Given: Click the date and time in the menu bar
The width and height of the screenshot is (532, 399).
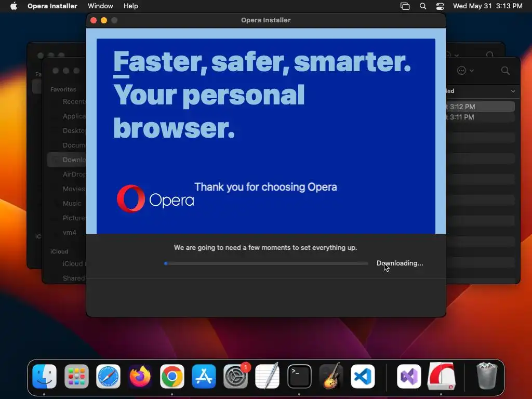Looking at the screenshot, I should click(x=487, y=6).
